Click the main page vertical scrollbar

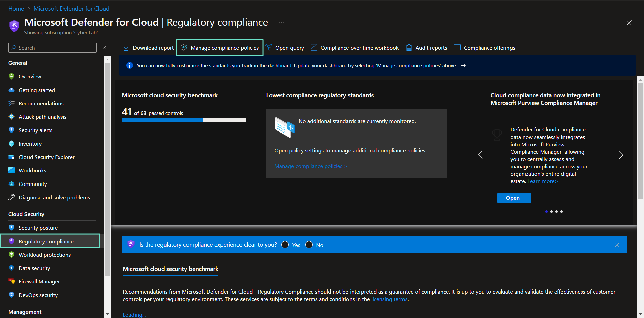point(640,141)
